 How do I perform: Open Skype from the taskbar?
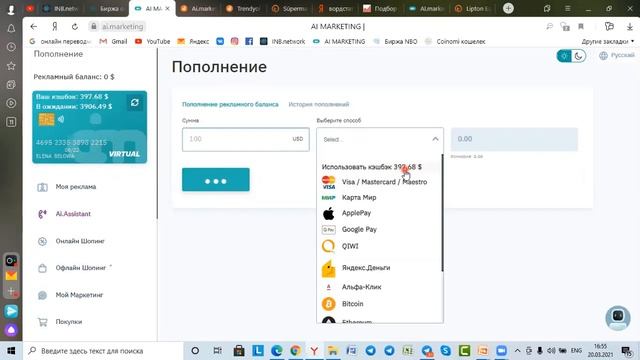point(445,351)
